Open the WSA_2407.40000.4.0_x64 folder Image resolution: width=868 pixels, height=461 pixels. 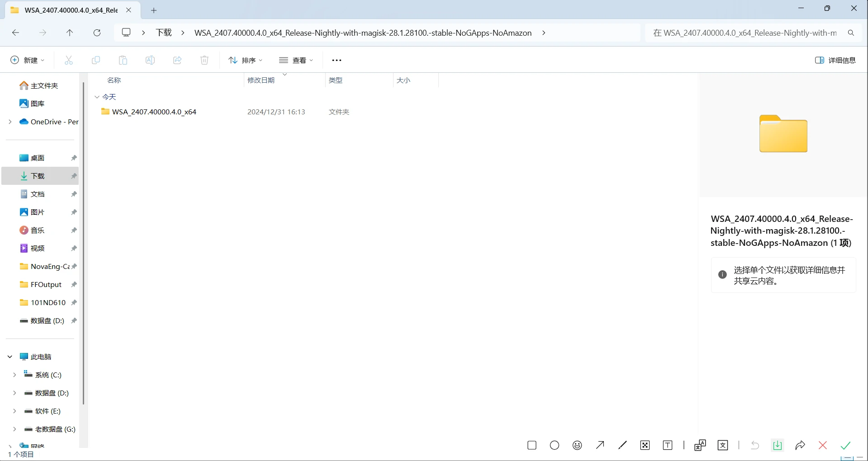coord(154,112)
